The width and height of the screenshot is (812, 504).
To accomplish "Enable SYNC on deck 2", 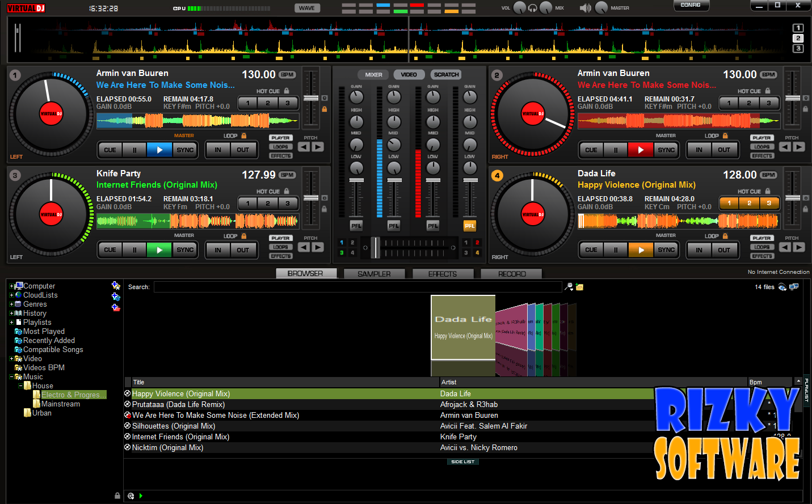I will (666, 150).
